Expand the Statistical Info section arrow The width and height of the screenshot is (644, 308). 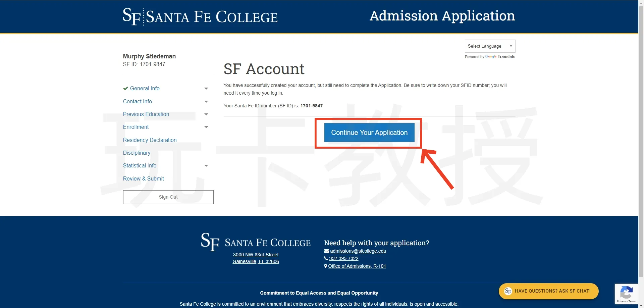206,166
